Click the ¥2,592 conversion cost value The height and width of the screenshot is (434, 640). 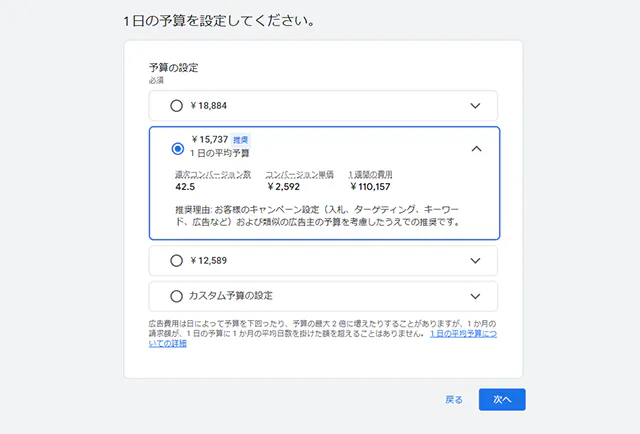coord(283,187)
